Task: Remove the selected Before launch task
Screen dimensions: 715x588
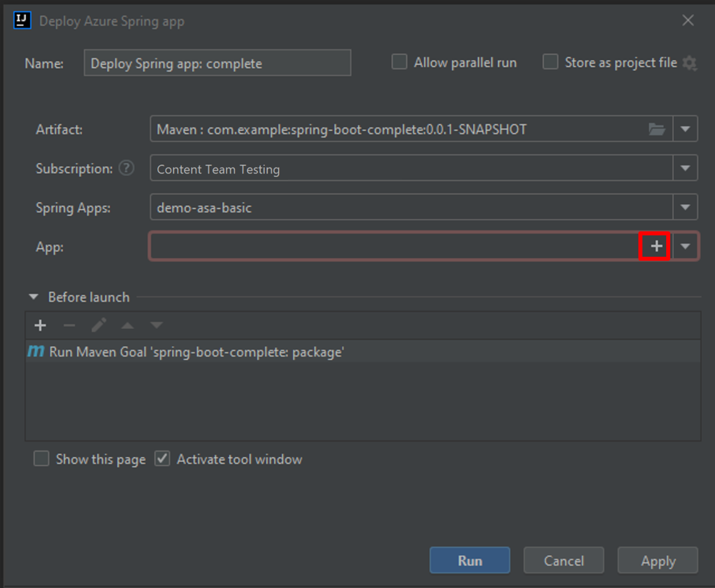Action: click(x=69, y=325)
